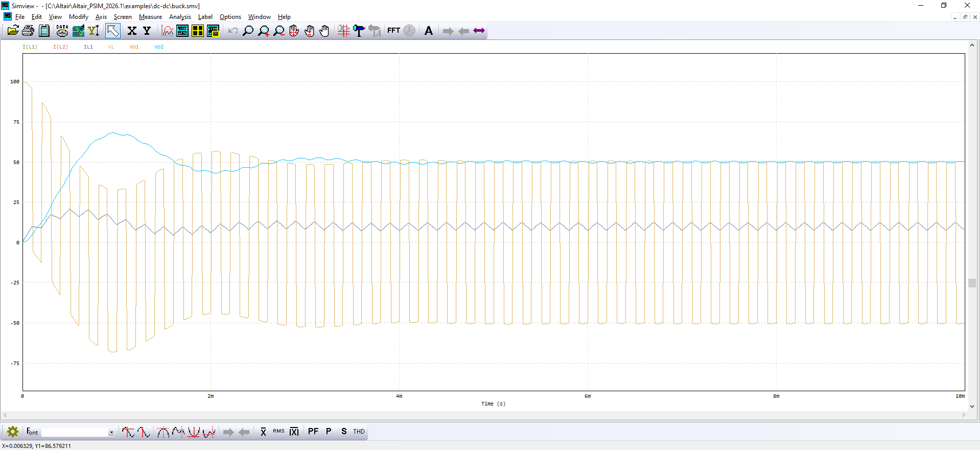Open the DATA disc icon
Image resolution: width=980 pixels, height=450 pixels.
[62, 31]
